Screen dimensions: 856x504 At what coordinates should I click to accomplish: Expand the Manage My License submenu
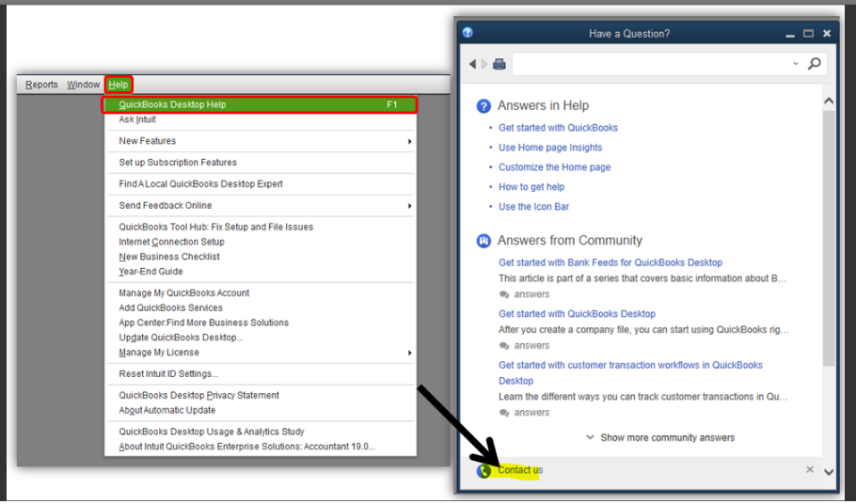click(x=409, y=353)
